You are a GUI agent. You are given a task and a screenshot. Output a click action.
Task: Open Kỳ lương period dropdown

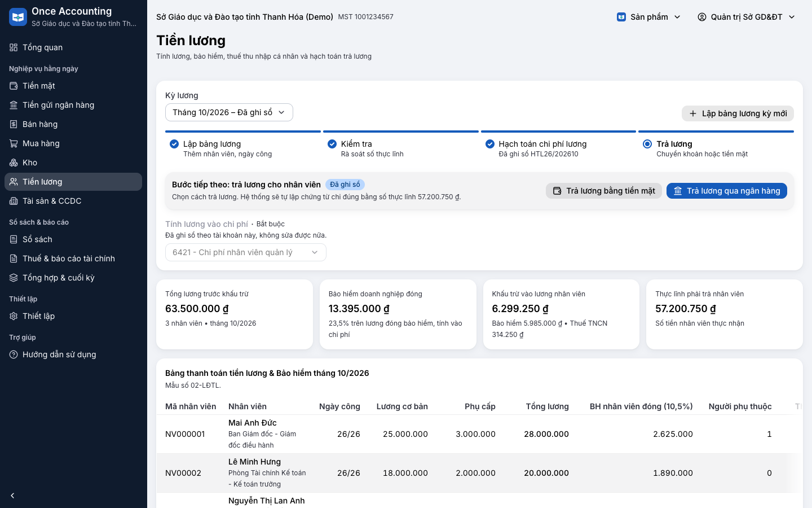(229, 112)
